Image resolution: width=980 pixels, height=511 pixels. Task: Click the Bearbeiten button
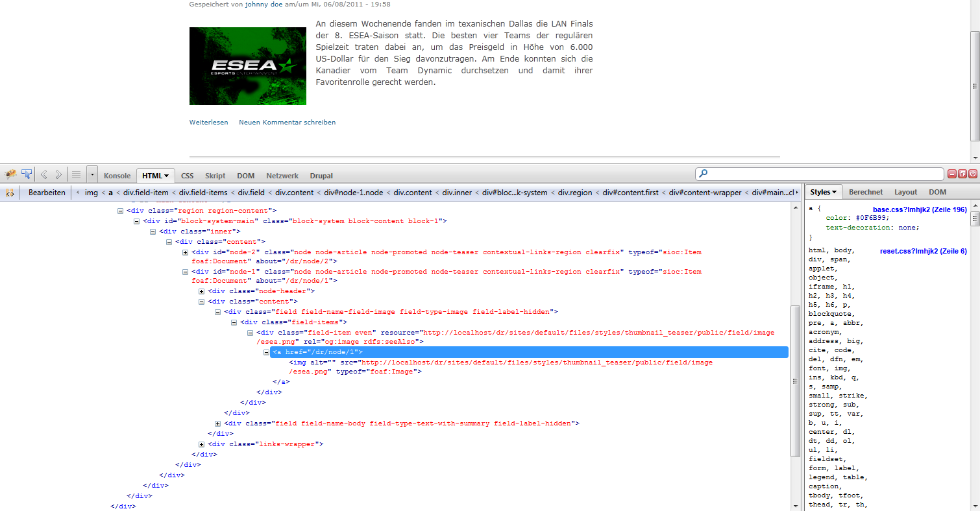[47, 193]
